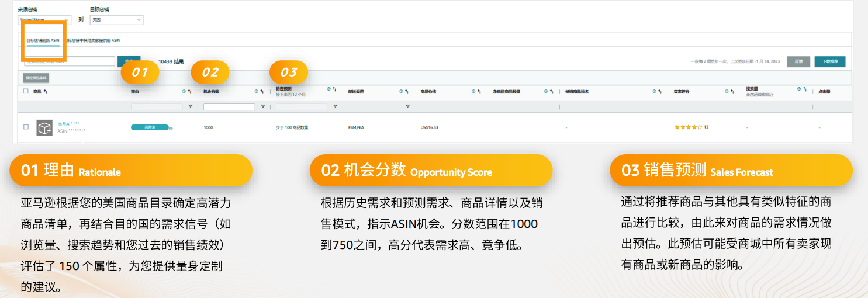Click the 下载推荐 button
The width and height of the screenshot is (868, 298).
830,61
